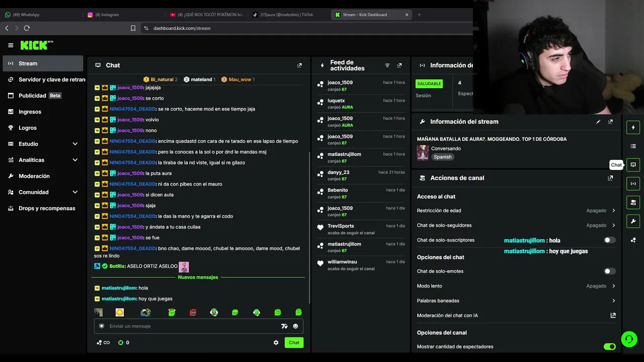Click TreviSports in the activity feed
Screen dimensions: 644x362
341,226
